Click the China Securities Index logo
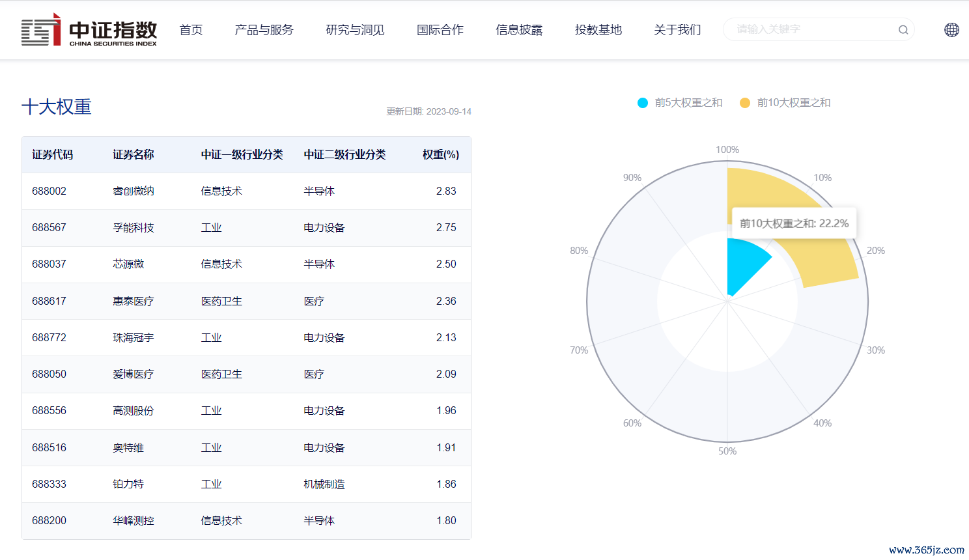The height and width of the screenshot is (560, 969). [x=89, y=30]
